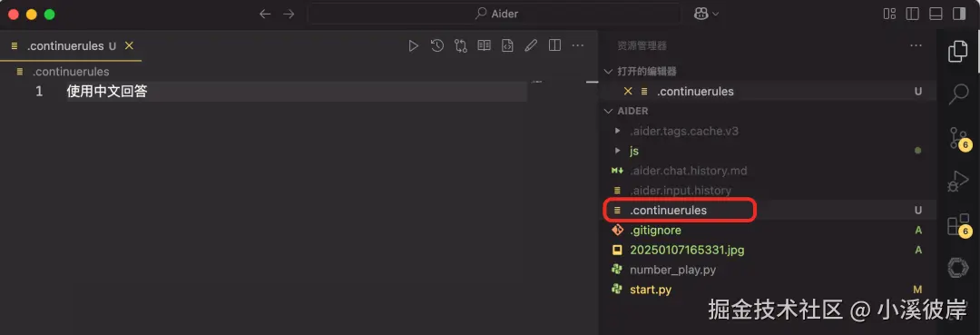980x335 pixels.
Task: Collapse the 打开的编辑器 section
Action: tap(608, 71)
